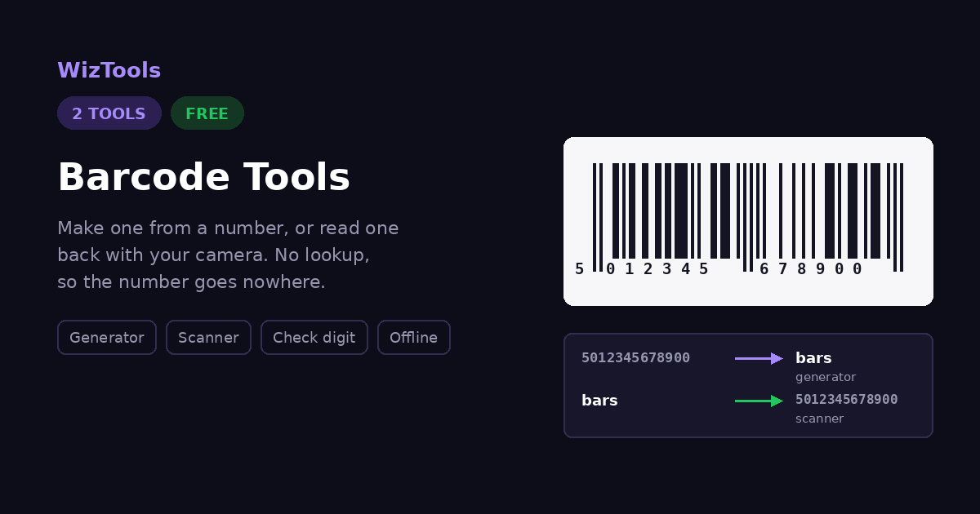The height and width of the screenshot is (514, 980).
Task: Click the WizTools brand name
Action: [109, 70]
